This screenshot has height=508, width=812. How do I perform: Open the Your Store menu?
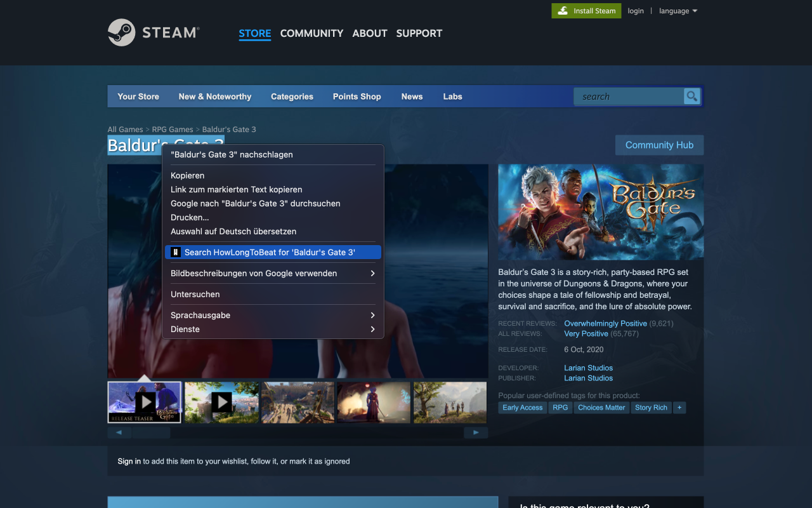point(138,97)
